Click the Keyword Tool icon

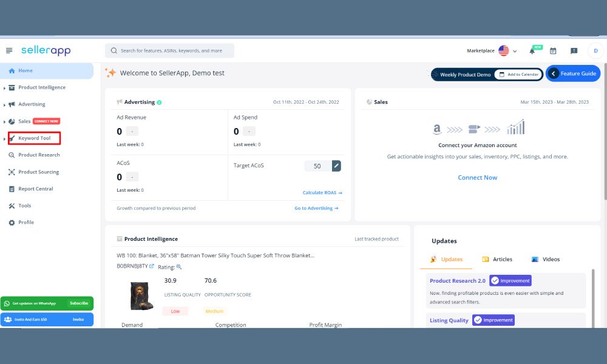12,138
